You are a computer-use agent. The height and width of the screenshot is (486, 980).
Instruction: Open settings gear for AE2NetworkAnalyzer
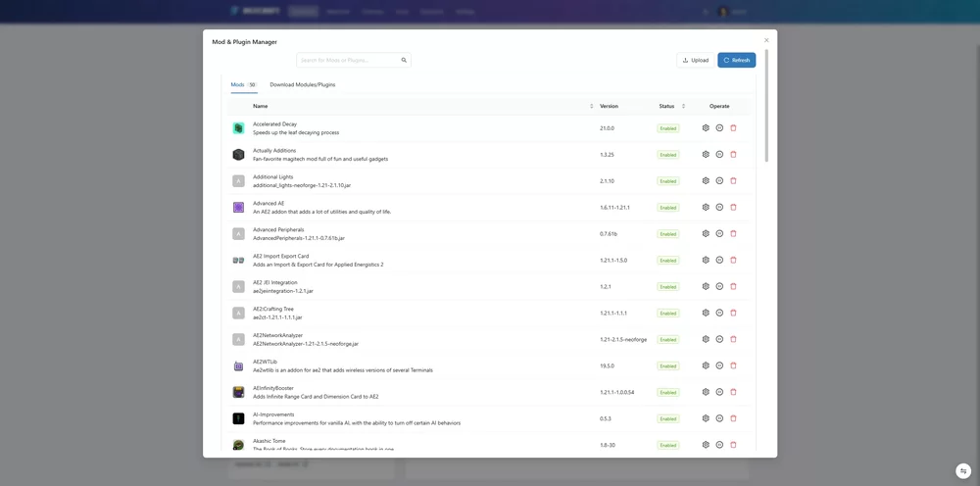click(x=706, y=339)
